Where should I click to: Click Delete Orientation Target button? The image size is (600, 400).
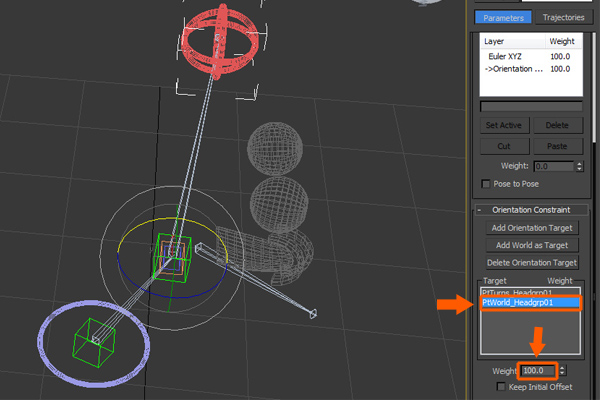(x=532, y=263)
